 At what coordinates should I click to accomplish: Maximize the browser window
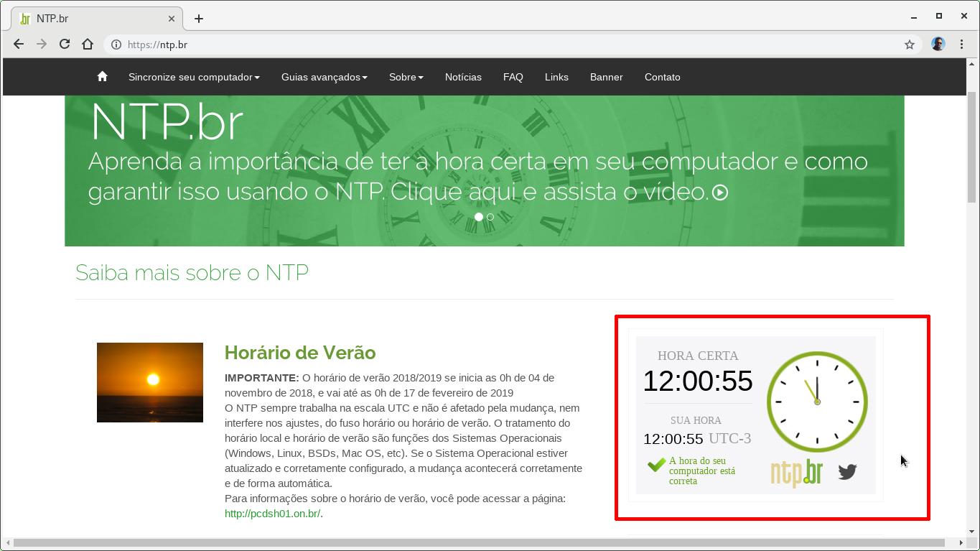(938, 16)
